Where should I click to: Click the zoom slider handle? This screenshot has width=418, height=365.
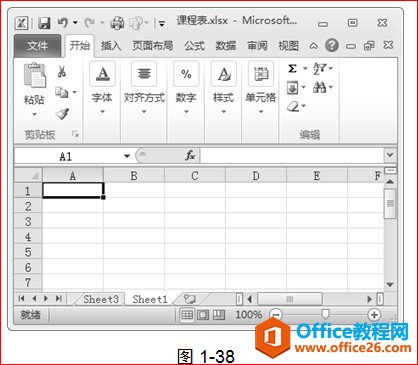click(x=325, y=314)
